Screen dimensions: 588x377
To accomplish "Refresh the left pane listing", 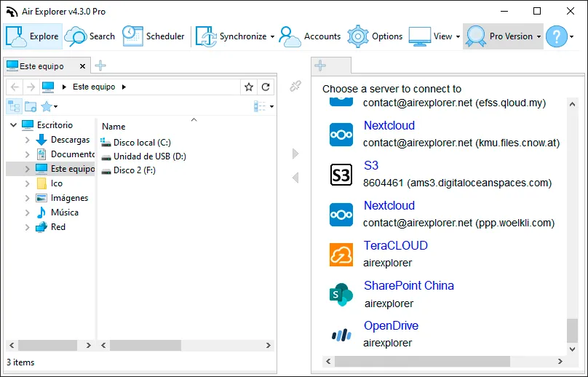I will pyautogui.click(x=266, y=87).
